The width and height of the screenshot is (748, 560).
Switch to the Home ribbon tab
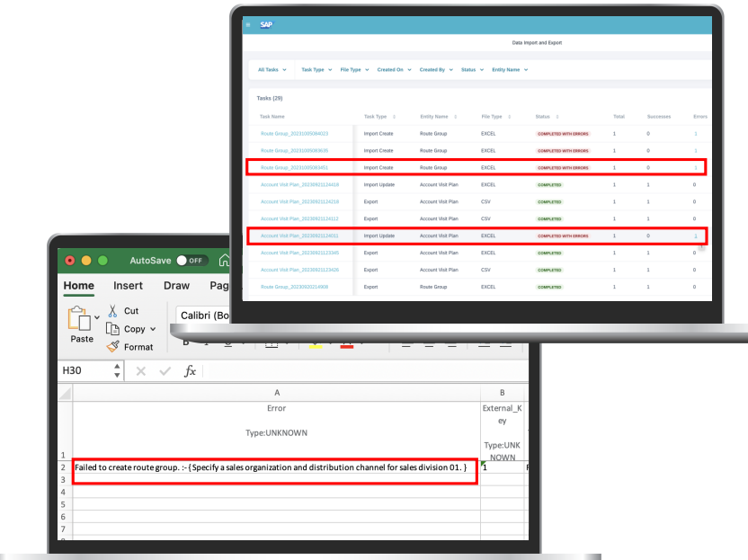tap(79, 285)
